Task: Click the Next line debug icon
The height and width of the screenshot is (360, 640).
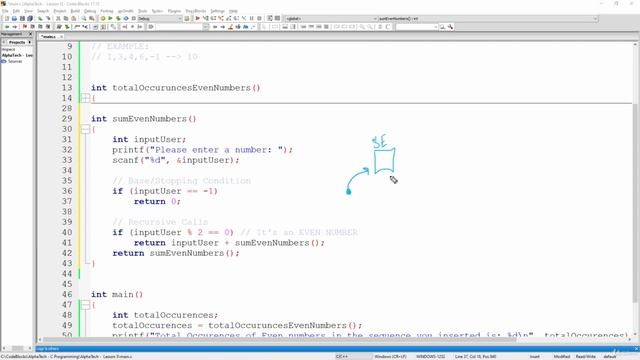Action: pyautogui.click(x=213, y=18)
